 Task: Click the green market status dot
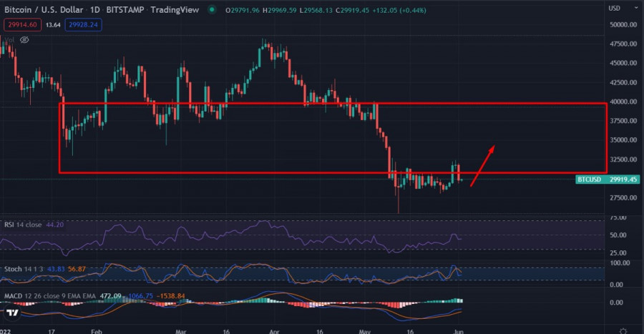[x=212, y=9]
